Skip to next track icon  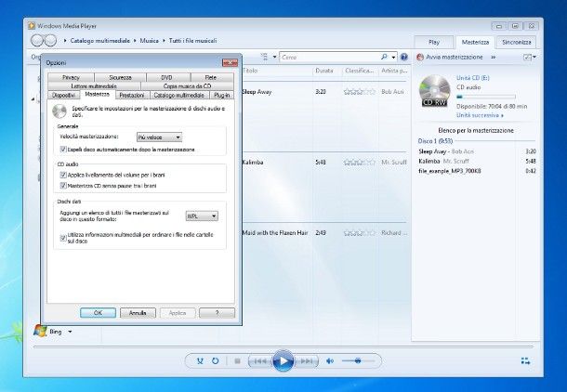[307, 361]
